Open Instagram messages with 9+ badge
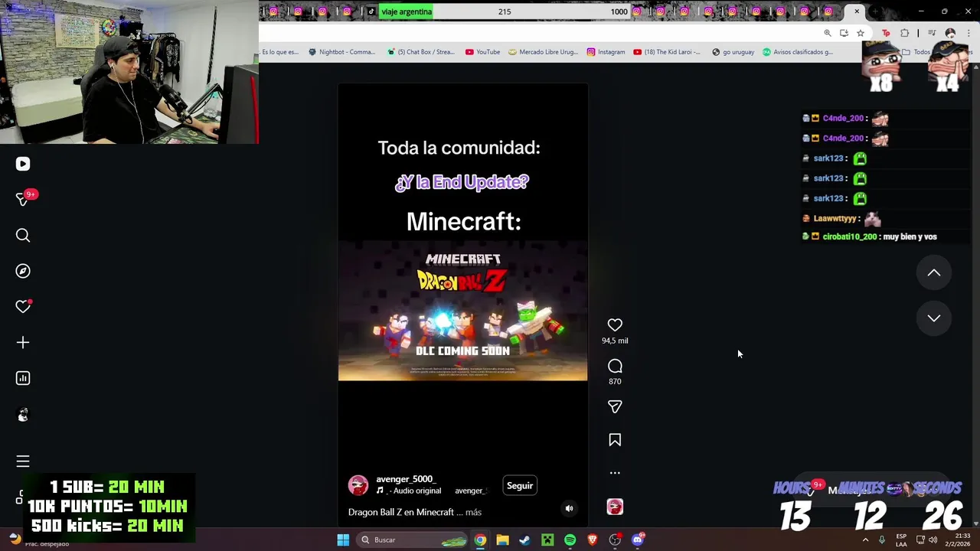980x551 pixels. tap(24, 199)
